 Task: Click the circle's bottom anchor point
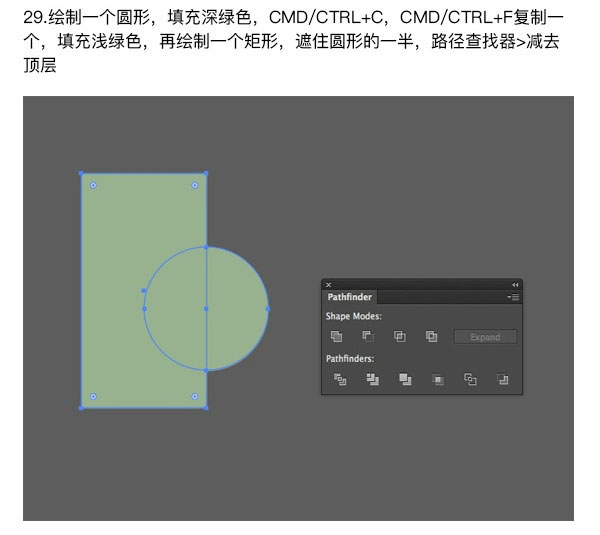tap(206, 370)
